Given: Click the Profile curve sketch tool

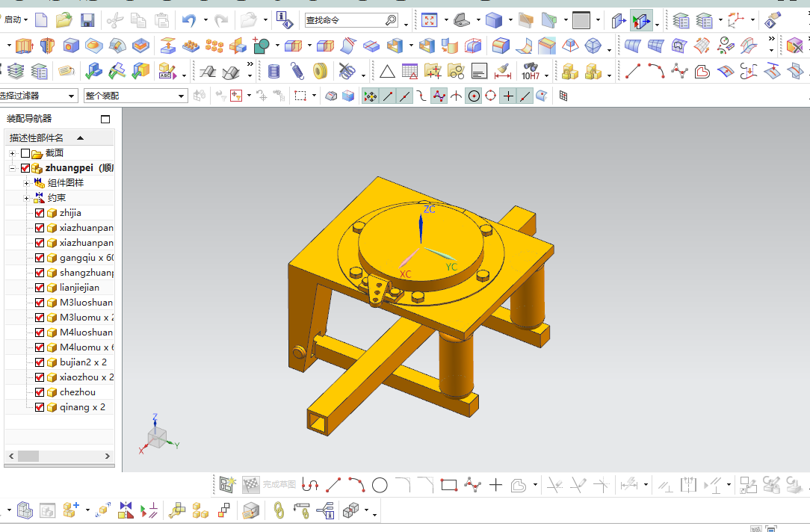Looking at the screenshot, I should tap(310, 485).
